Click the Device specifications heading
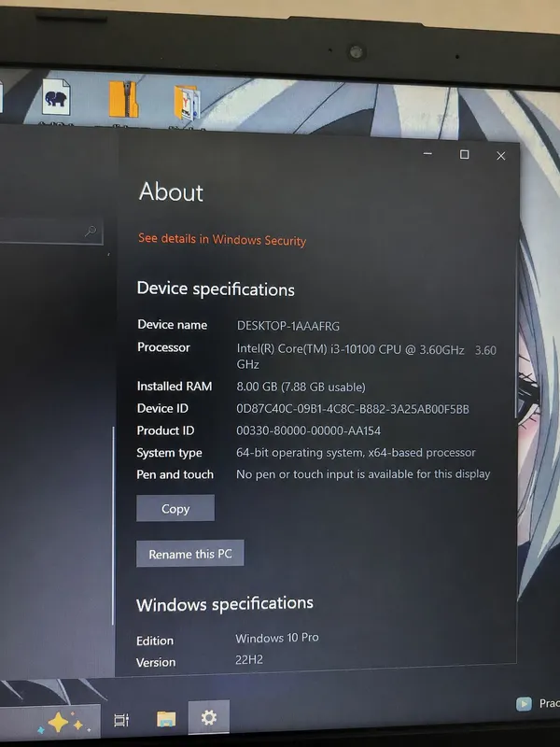Screen dimensions: 560x747 click(x=216, y=289)
